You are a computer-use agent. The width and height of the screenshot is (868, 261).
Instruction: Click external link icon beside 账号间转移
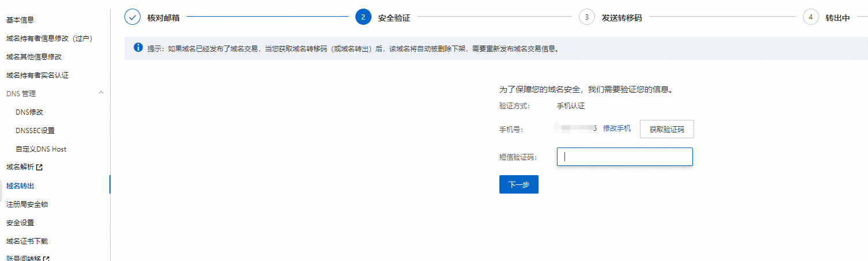click(x=46, y=259)
